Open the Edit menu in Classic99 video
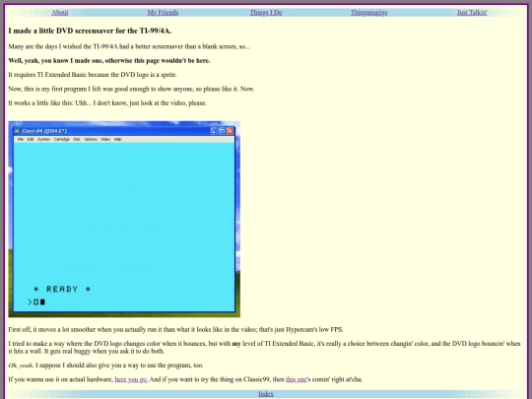This screenshot has width=532, height=399. pyautogui.click(x=31, y=139)
